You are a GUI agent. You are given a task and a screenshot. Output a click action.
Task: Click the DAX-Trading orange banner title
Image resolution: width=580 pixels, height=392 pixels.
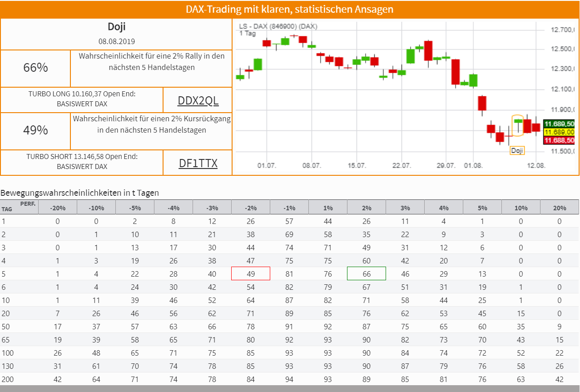coord(290,10)
